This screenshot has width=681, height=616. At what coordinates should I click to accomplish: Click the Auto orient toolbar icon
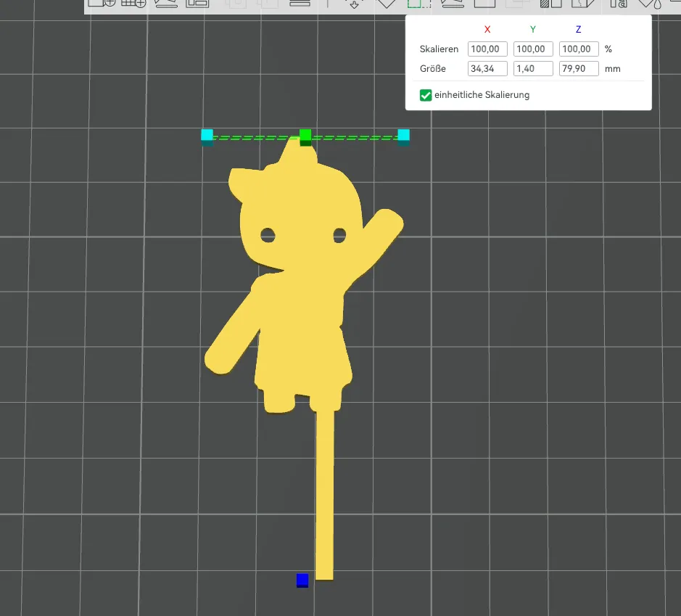166,4
